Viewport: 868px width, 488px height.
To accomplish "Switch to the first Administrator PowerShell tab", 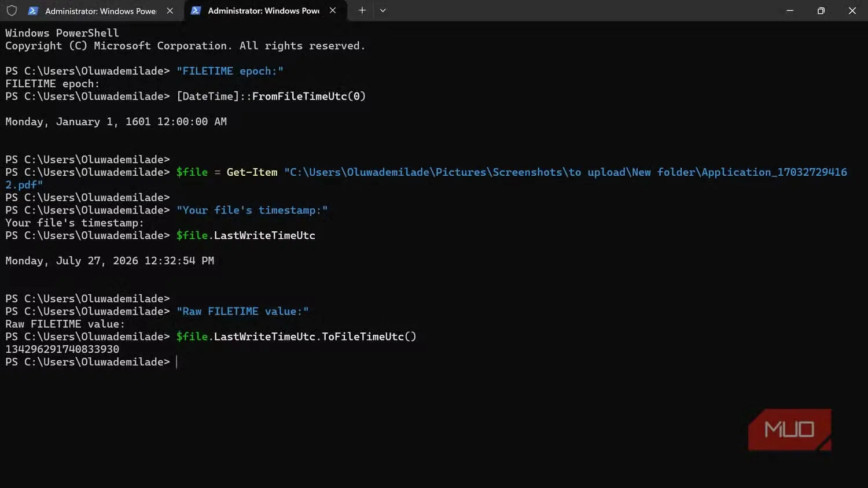I will point(101,10).
